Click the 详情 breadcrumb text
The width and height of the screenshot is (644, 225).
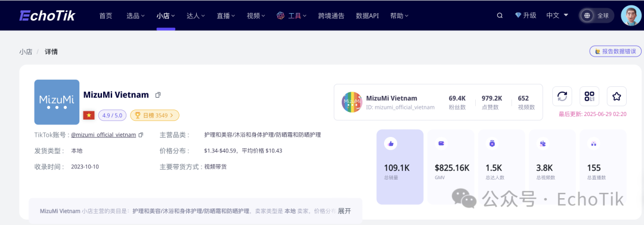(x=51, y=52)
